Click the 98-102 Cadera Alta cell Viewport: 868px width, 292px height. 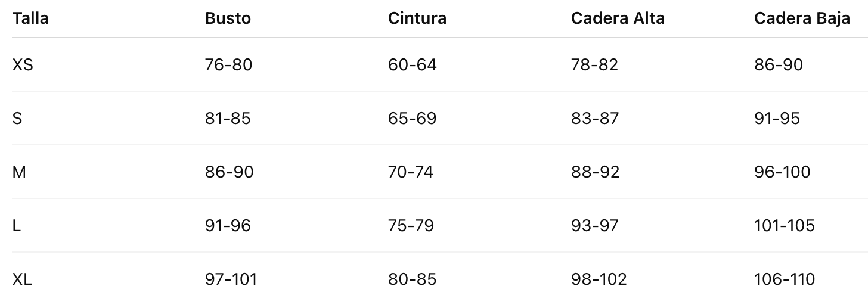[599, 278]
